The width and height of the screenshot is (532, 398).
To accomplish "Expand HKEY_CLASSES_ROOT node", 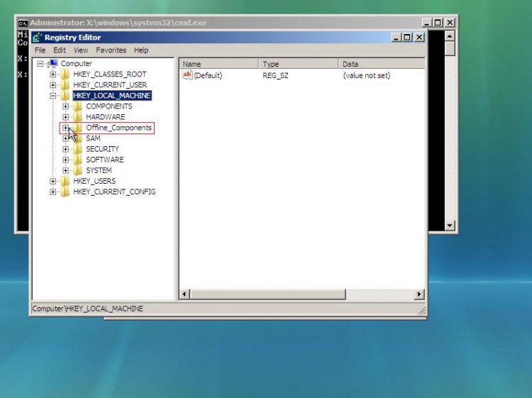I will pyautogui.click(x=53, y=74).
